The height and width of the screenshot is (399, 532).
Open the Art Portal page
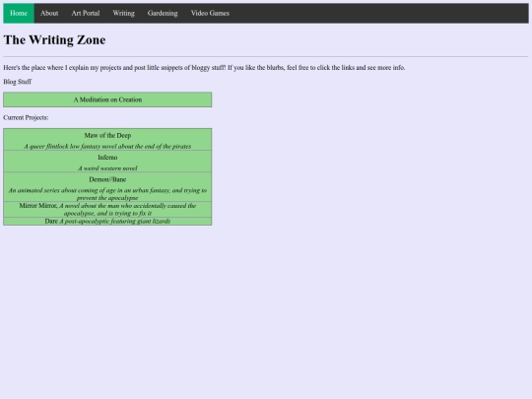(x=86, y=13)
